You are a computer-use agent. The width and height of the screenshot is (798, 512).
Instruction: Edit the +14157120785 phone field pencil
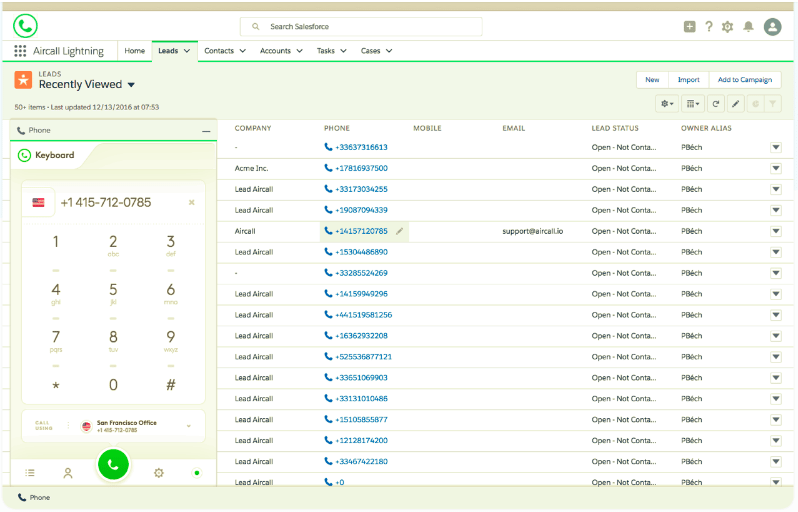pyautogui.click(x=400, y=231)
